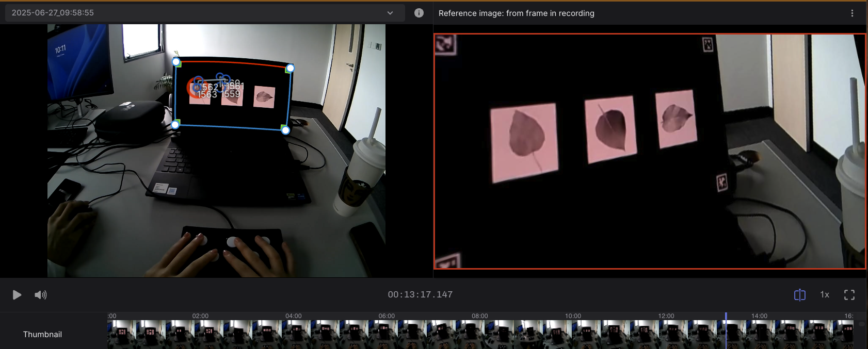Open the reference image three-dot menu

click(x=852, y=13)
